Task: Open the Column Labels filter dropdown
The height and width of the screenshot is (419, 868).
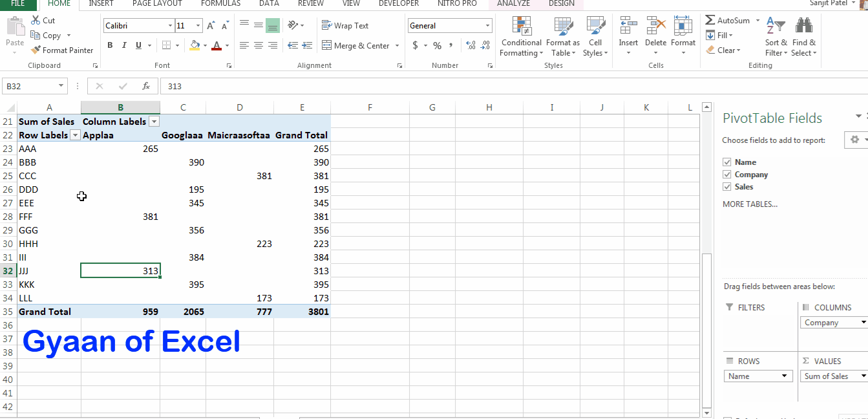Action: 154,122
